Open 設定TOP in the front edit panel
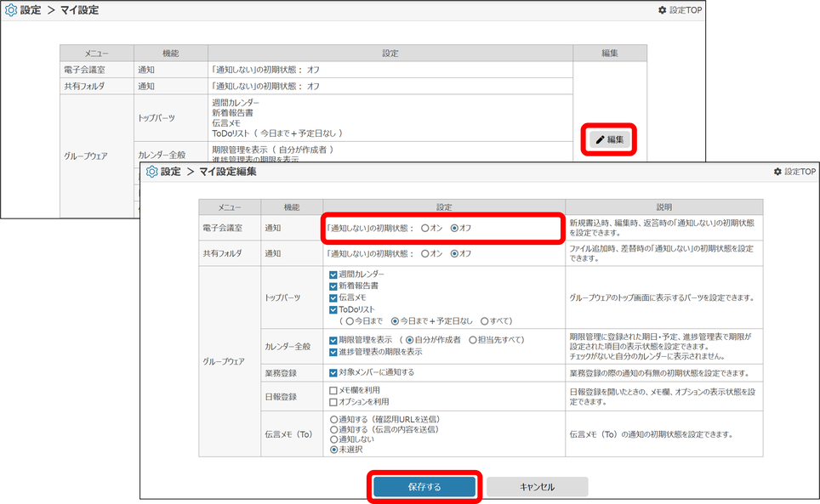820x504 pixels. click(794, 172)
